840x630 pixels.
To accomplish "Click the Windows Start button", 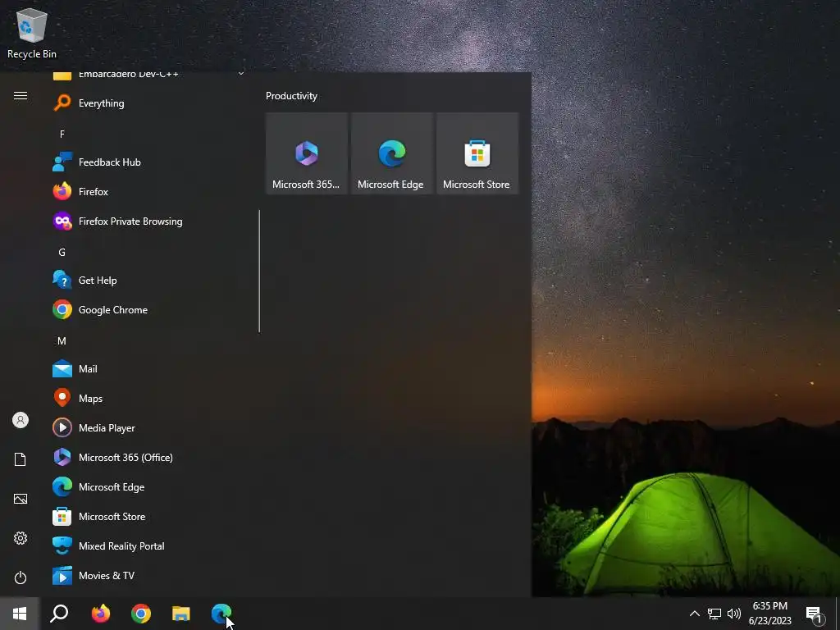I will pyautogui.click(x=20, y=614).
